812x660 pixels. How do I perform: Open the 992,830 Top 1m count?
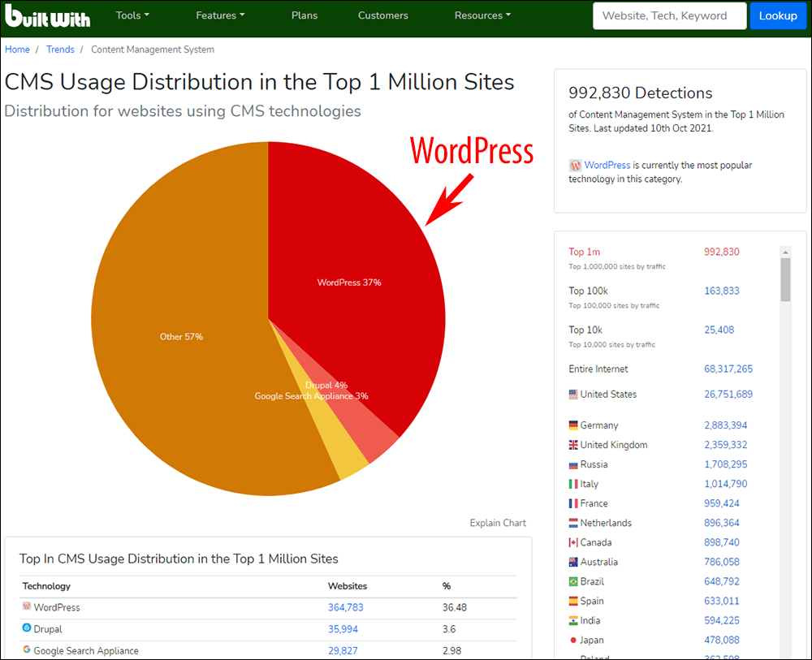721,252
